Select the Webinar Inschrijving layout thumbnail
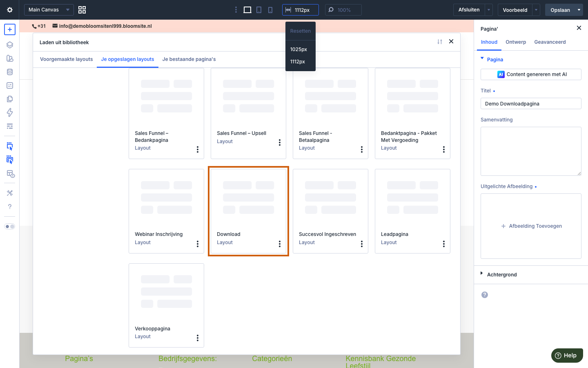 (x=166, y=198)
